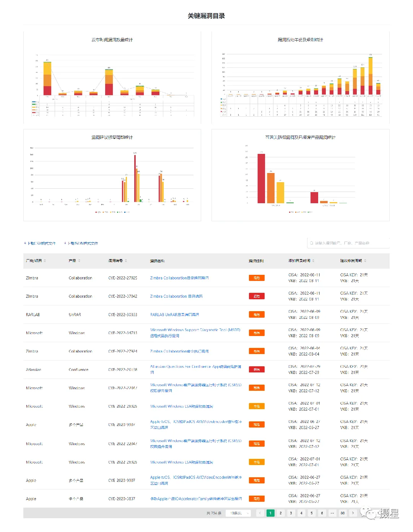413x532 pixels.
Task: Jump to page 80 in pagination
Action: (343, 513)
